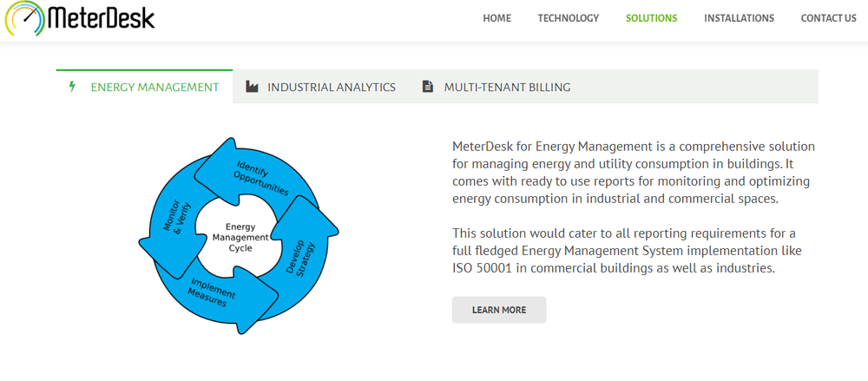Image resolution: width=868 pixels, height=381 pixels.
Task: Click the paragraph starting 'MeterDesk for Energy Management'
Action: click(634, 173)
